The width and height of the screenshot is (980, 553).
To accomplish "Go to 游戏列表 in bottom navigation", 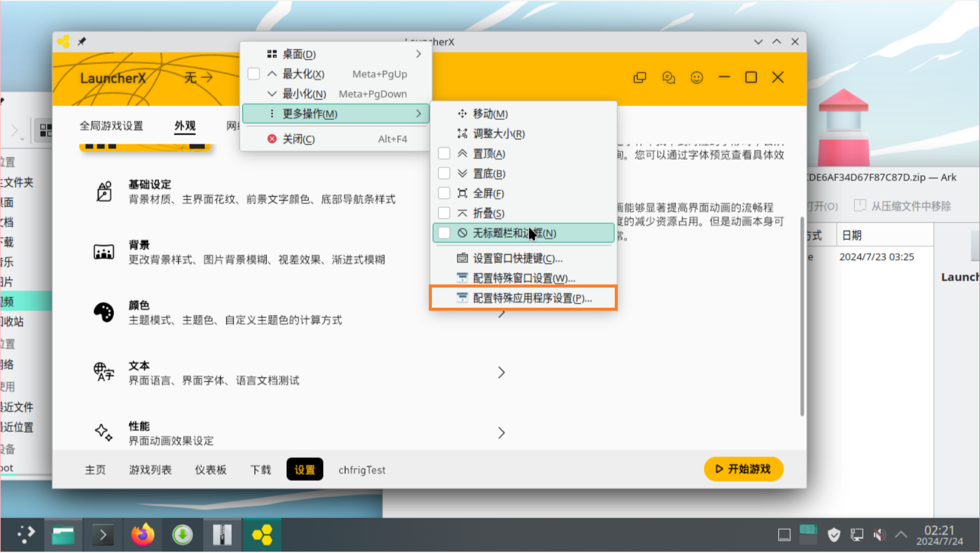I will tap(150, 470).
